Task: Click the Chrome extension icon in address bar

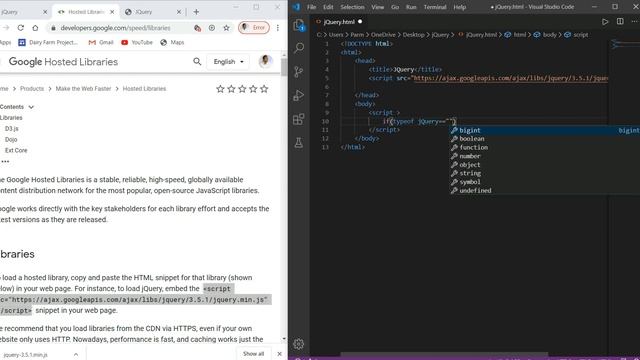Action: [x=198, y=28]
